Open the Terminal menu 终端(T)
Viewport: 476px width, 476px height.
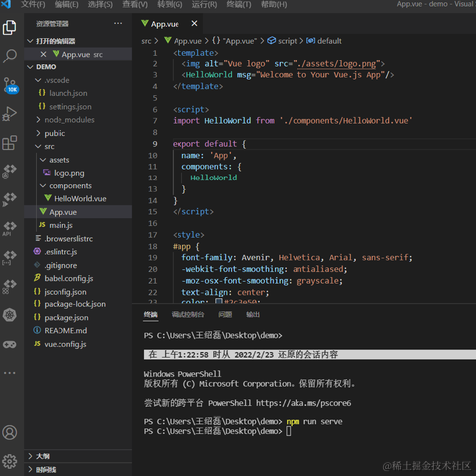pyautogui.click(x=239, y=5)
